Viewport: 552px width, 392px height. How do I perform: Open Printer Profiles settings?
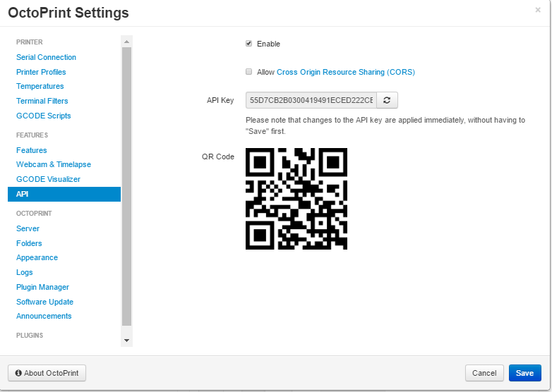pyautogui.click(x=41, y=72)
